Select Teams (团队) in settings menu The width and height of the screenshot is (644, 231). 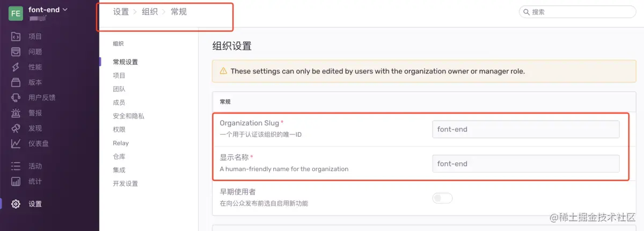(119, 89)
